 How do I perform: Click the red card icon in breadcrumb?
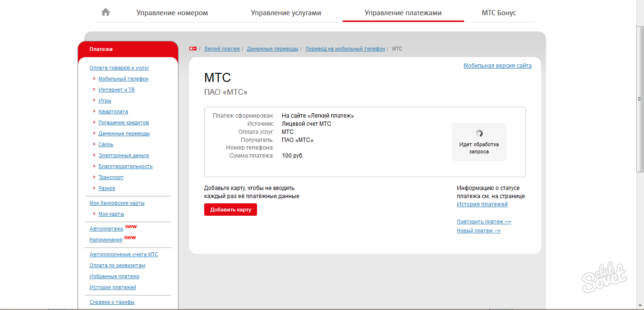[x=193, y=49]
